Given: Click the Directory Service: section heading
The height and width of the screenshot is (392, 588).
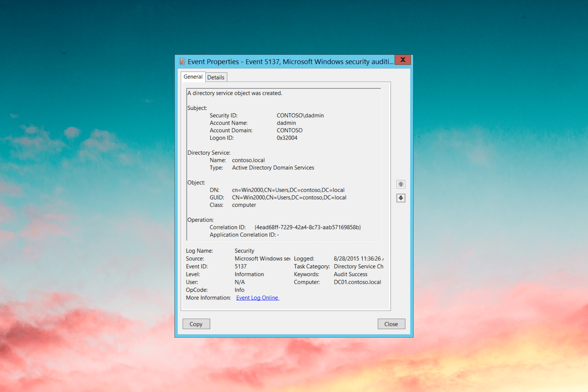Looking at the screenshot, I should tap(209, 153).
